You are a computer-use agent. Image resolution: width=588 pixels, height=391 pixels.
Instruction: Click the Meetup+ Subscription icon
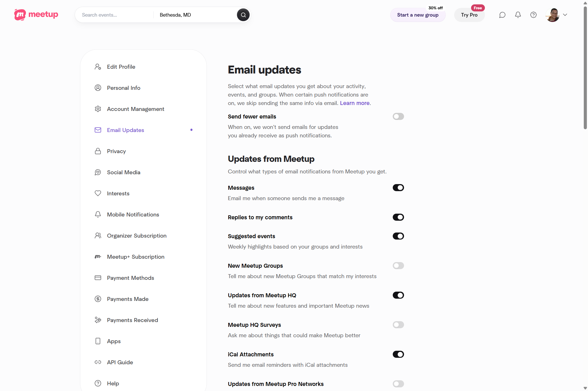pos(98,257)
